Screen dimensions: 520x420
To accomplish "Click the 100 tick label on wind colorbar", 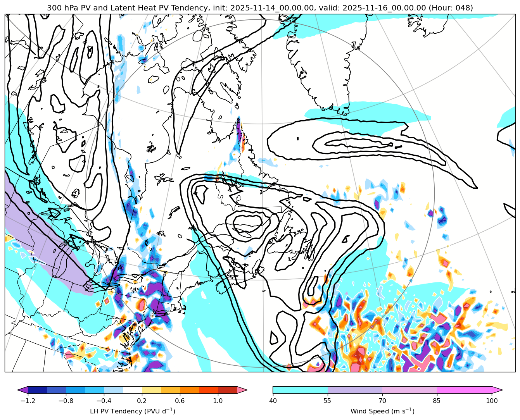I will [x=492, y=401].
